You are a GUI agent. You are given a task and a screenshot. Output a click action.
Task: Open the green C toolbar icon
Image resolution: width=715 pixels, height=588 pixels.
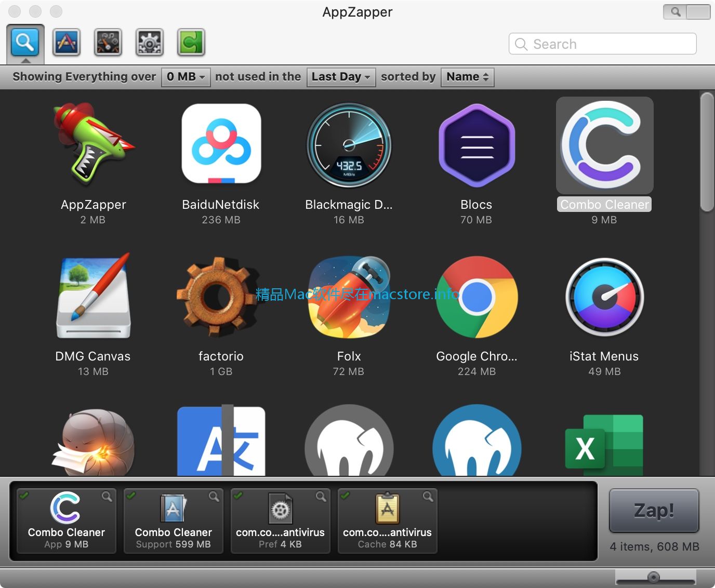coord(191,42)
